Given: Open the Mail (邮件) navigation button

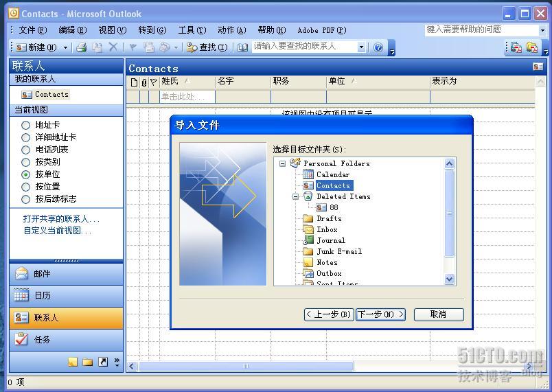Looking at the screenshot, I should (66, 274).
